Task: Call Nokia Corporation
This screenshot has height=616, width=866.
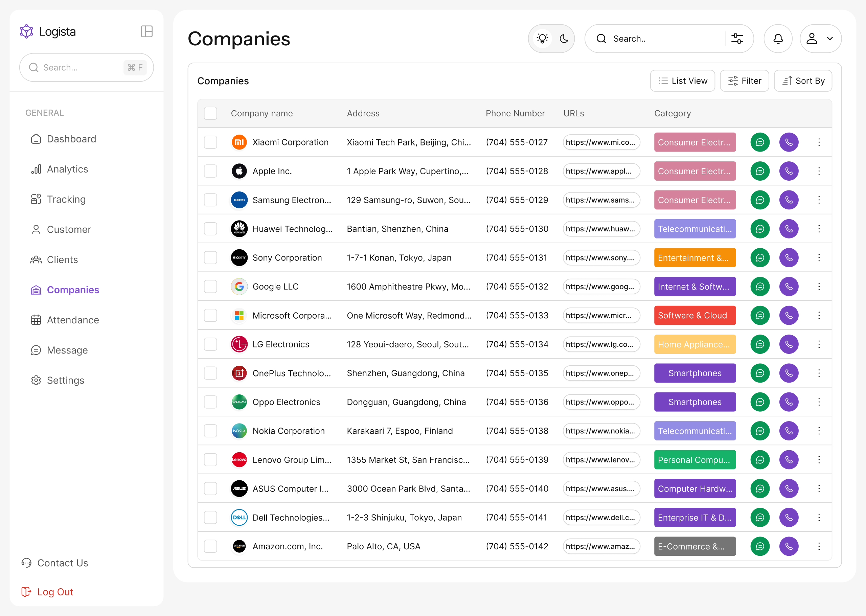Action: pyautogui.click(x=789, y=431)
